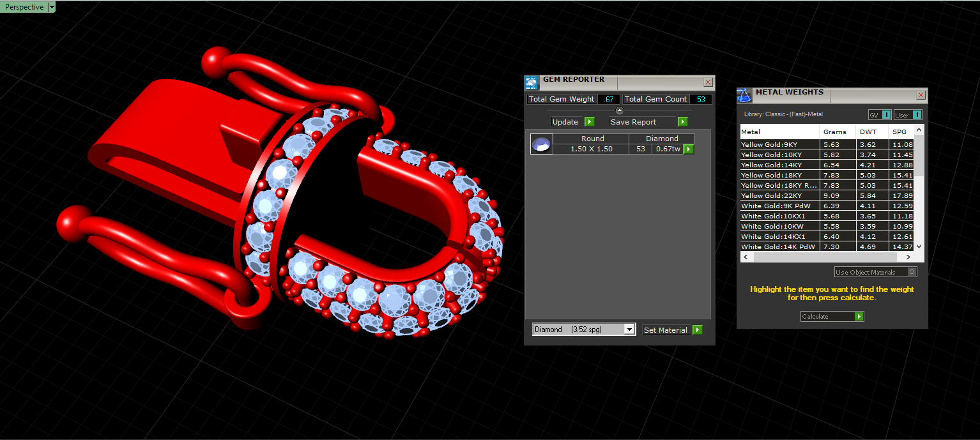Viewport: 980px width, 440px height.
Task: Collapse the Gem Reporter divider arrow
Action: tap(619, 110)
